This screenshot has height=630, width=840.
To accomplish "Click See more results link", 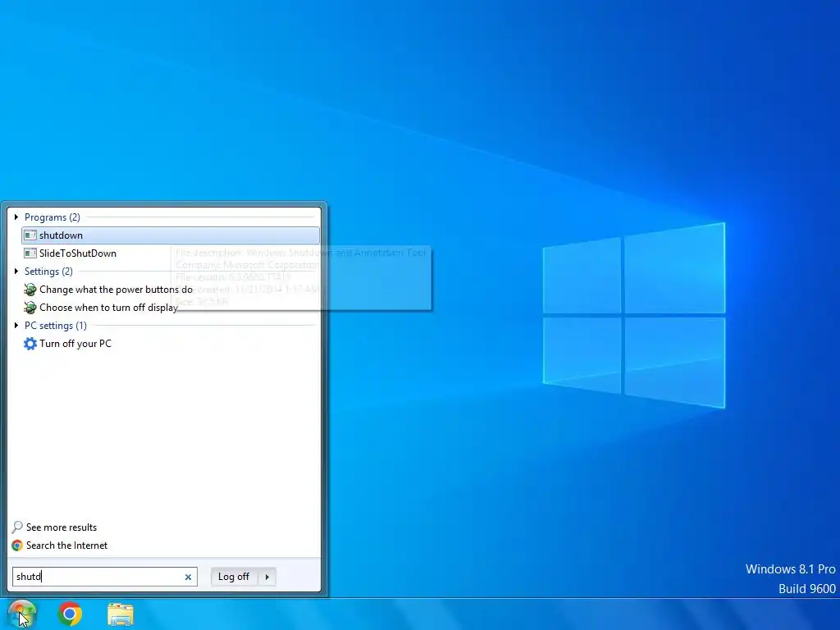I will [62, 527].
